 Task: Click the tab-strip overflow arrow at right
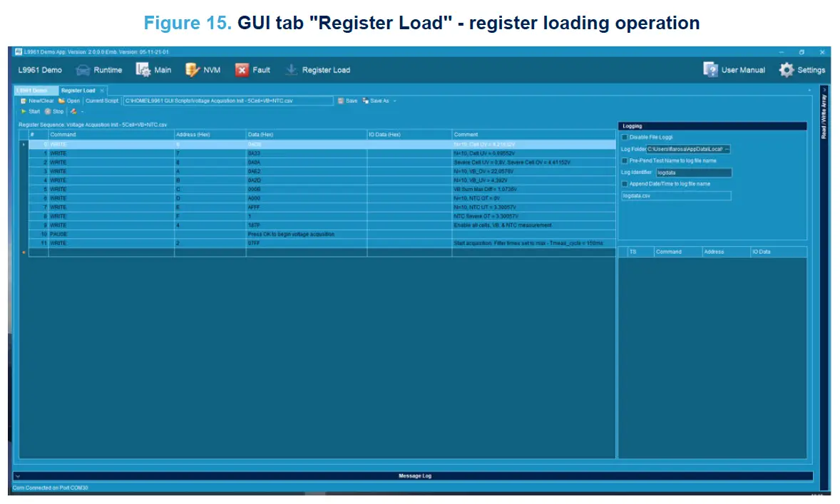click(x=809, y=90)
